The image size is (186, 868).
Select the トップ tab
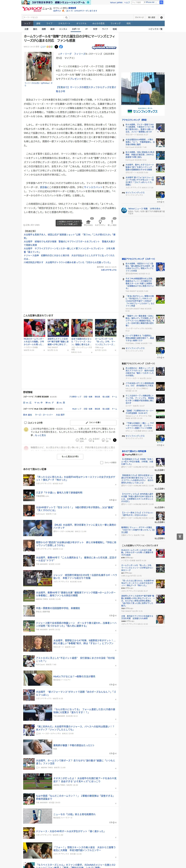point(27,23)
